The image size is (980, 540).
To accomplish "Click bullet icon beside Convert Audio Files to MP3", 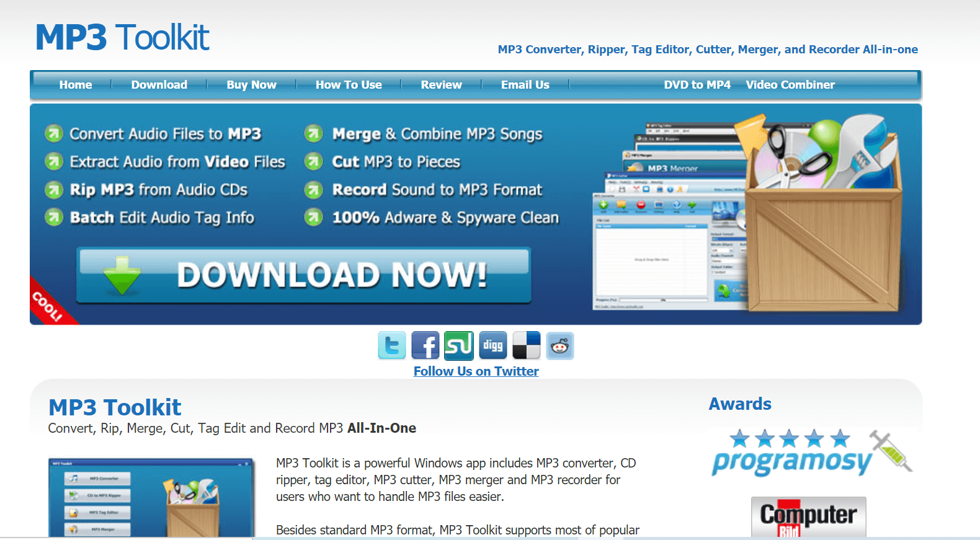I will pyautogui.click(x=54, y=133).
